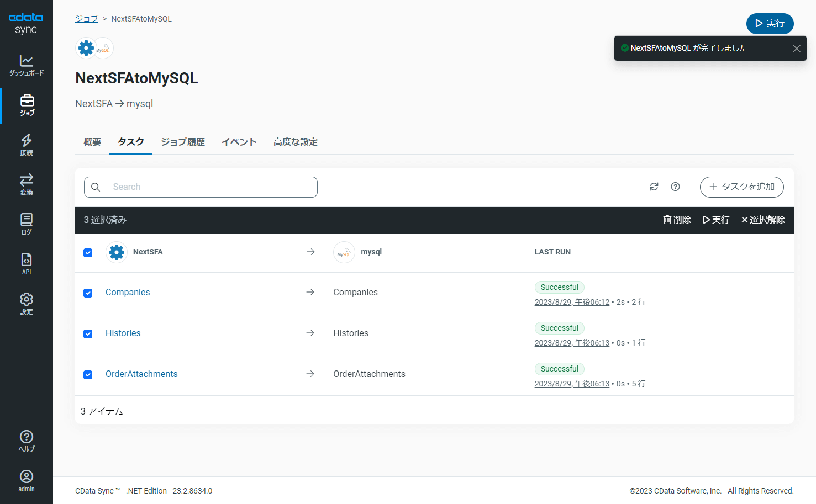Click the タスクを追加 (Add Task) button
Screen dimensions: 816x504
pos(742,187)
